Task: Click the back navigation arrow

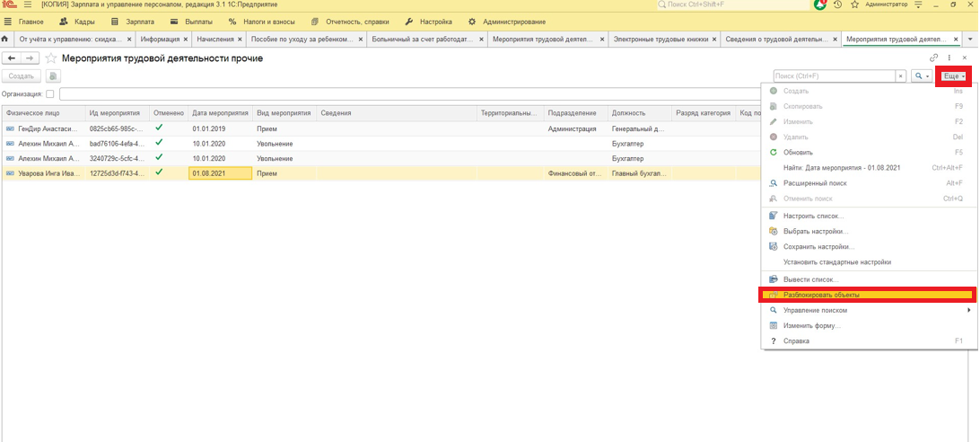Action: (12, 58)
